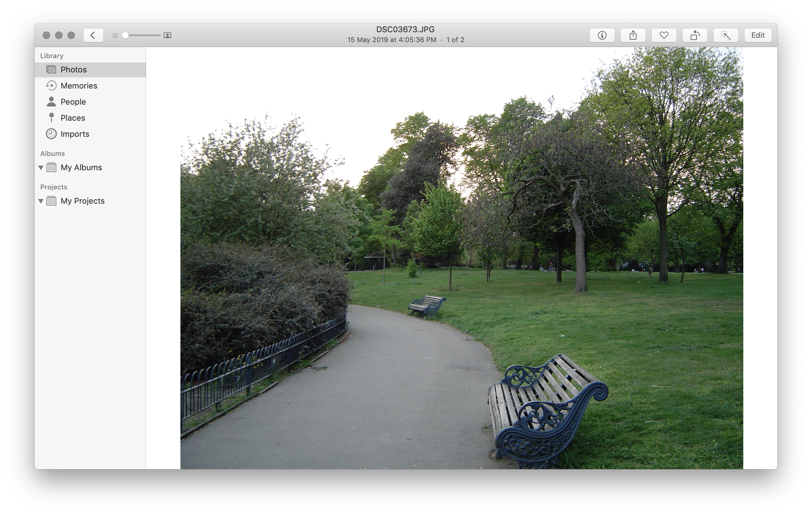Screen dimensions: 812x515
Task: Click the park photo in viewer
Action: pos(461,258)
